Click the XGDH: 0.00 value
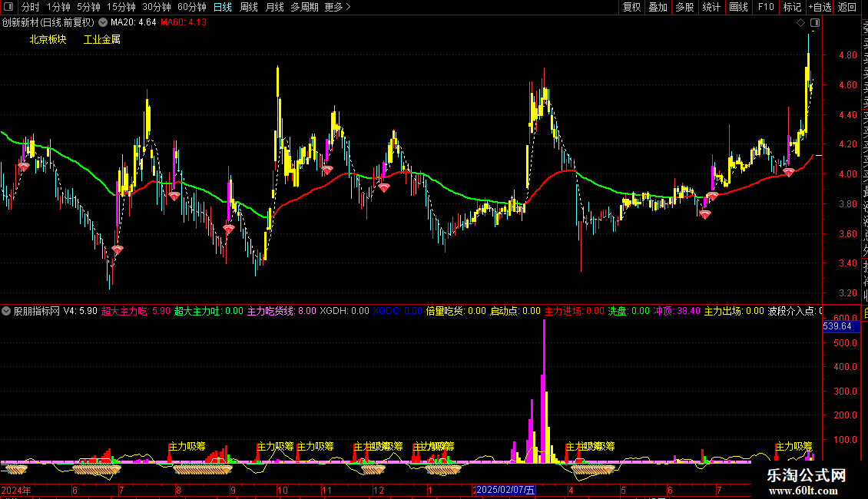The height and width of the screenshot is (499, 868). [x=344, y=311]
